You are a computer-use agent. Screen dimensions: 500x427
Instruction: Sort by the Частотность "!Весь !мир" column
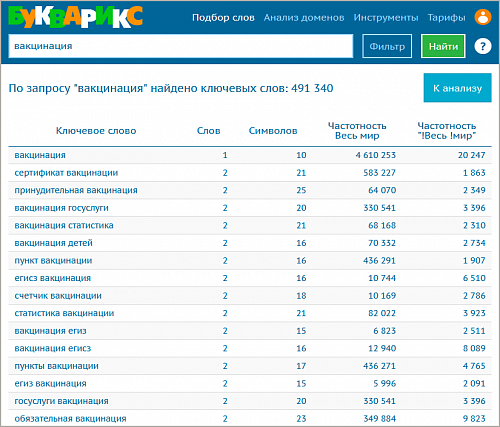pyautogui.click(x=447, y=131)
